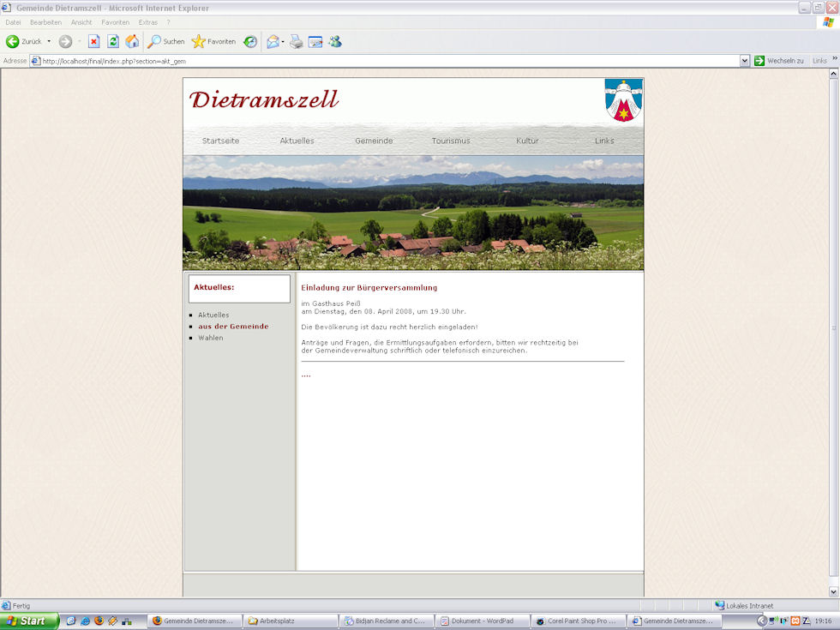The height and width of the screenshot is (630, 840).
Task: Expand the mail icon dropdown arrow
Action: (x=283, y=41)
